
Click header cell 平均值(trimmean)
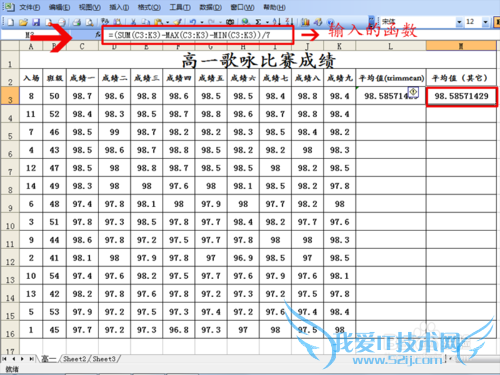391,78
